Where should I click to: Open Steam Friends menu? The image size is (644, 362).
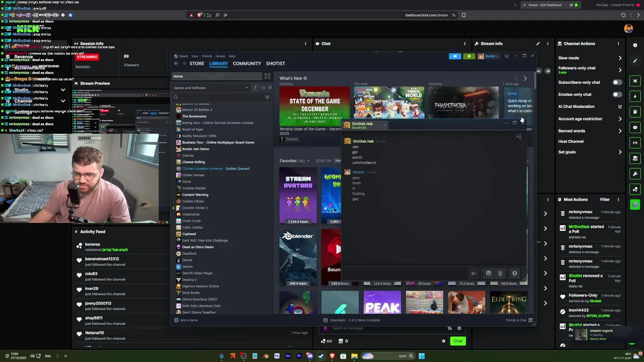tap(207, 56)
